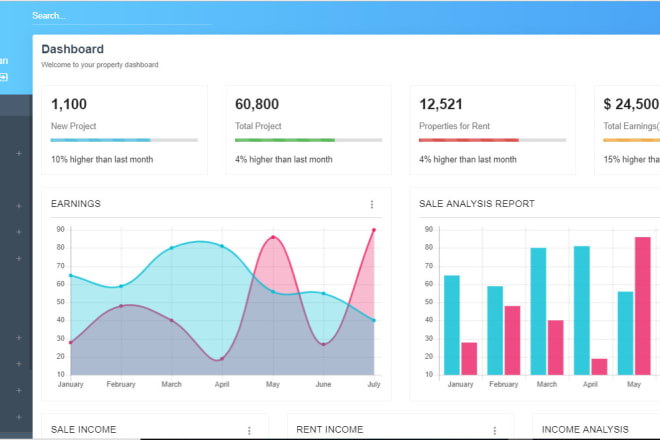Click the 60,800 Total Project value

257,104
